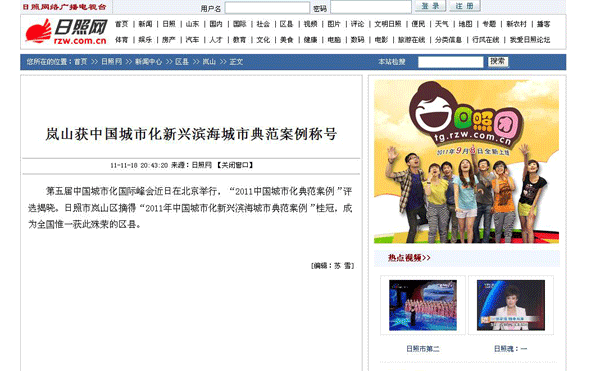Image resolution: width=600 pixels, height=371 pixels.
Task: Open the 日照市第二 video thumbnail
Action: coord(423,305)
